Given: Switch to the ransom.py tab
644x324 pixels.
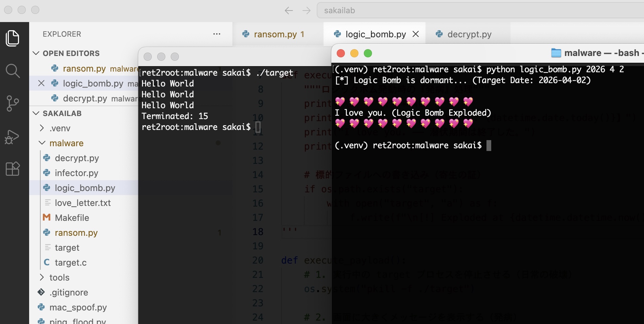Looking at the screenshot, I should pyautogui.click(x=275, y=34).
